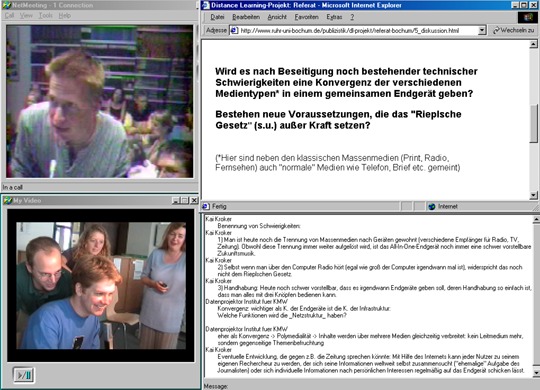Open the Help menu in NetMeeting
Screen dimensions: 540x390
[x=64, y=16]
